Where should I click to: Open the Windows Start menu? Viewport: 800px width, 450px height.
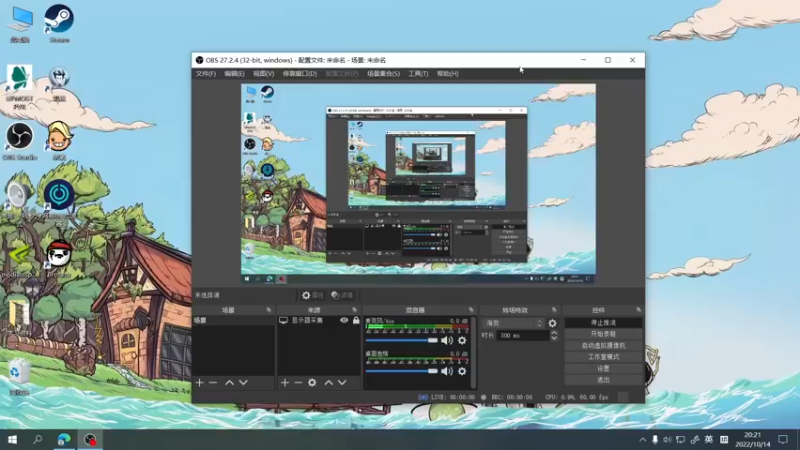click(12, 439)
